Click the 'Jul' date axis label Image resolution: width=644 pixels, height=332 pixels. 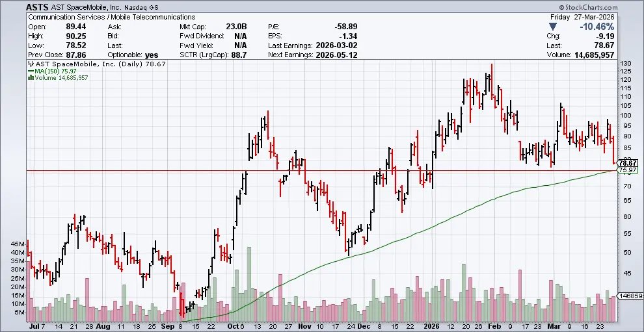[34, 327]
